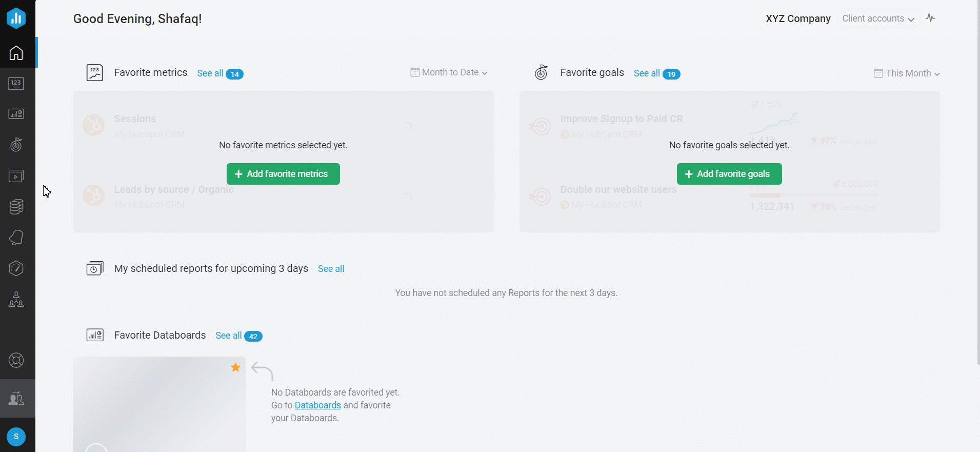
Task: Open the user avatar at the sidebar bottom
Action: pyautogui.click(x=16, y=437)
